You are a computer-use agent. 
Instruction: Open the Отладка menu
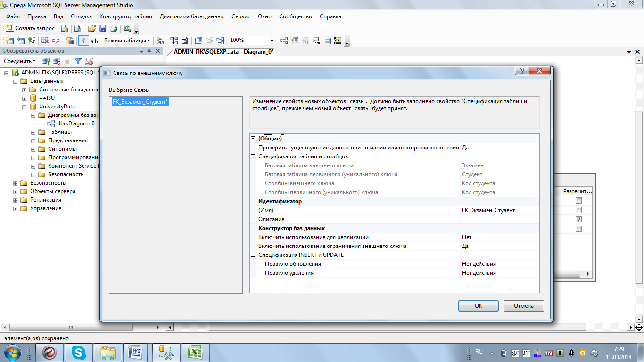tap(81, 16)
